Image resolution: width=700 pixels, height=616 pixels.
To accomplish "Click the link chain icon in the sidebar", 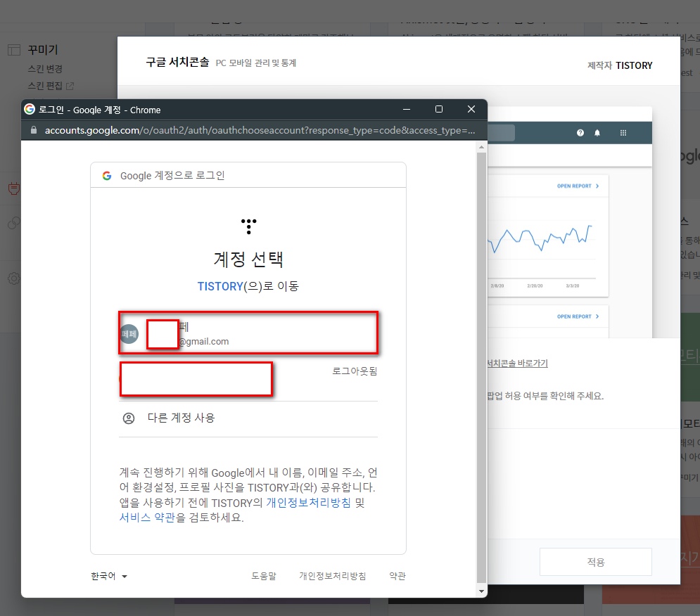I will coord(14,222).
